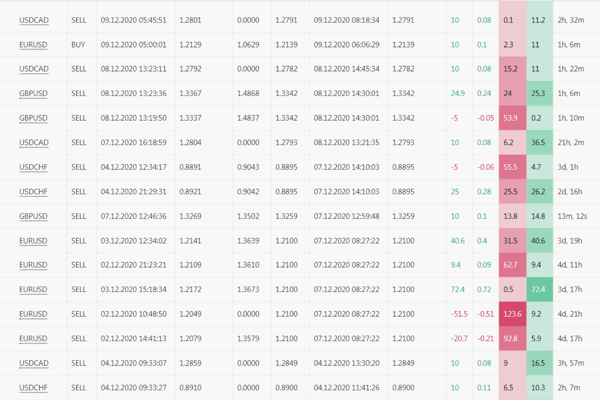Select GBPUSD link opened 07.12.2020 12:46:36
600x400 pixels.
click(x=34, y=216)
